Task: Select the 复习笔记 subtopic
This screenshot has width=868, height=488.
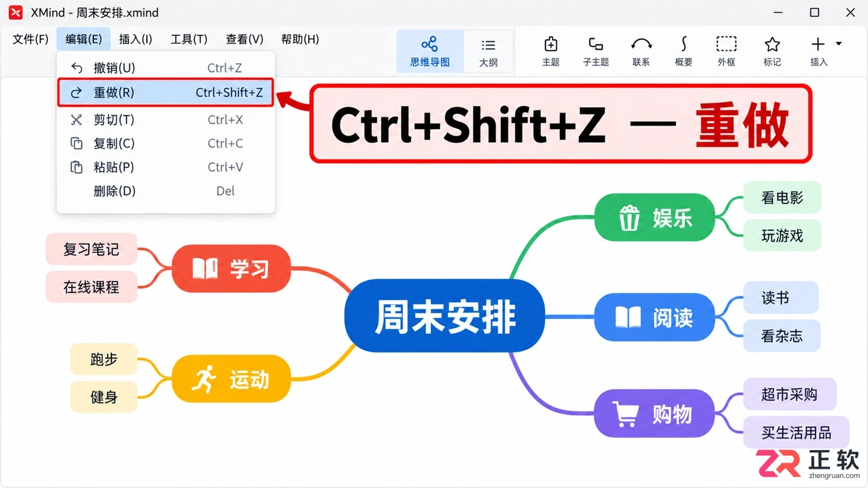Action: tap(92, 249)
